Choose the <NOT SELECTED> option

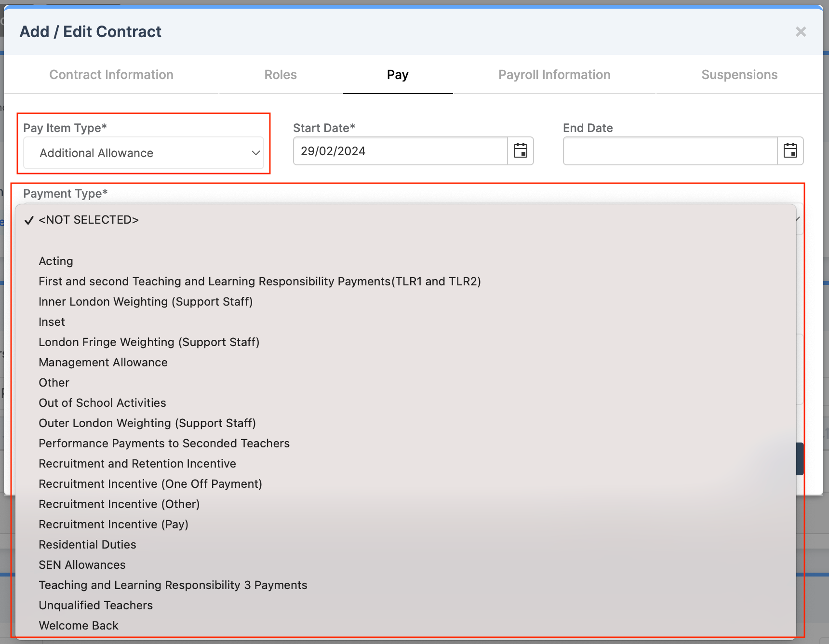tap(89, 220)
